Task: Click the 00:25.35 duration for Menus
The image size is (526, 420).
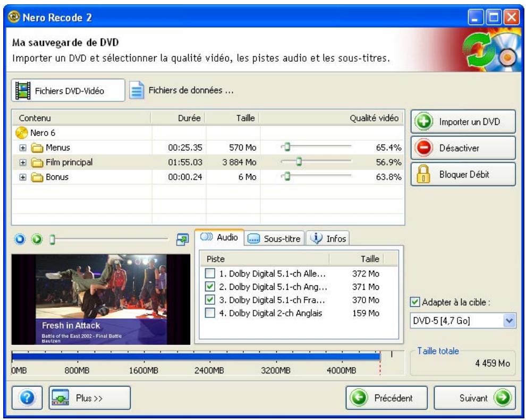Action: point(185,148)
